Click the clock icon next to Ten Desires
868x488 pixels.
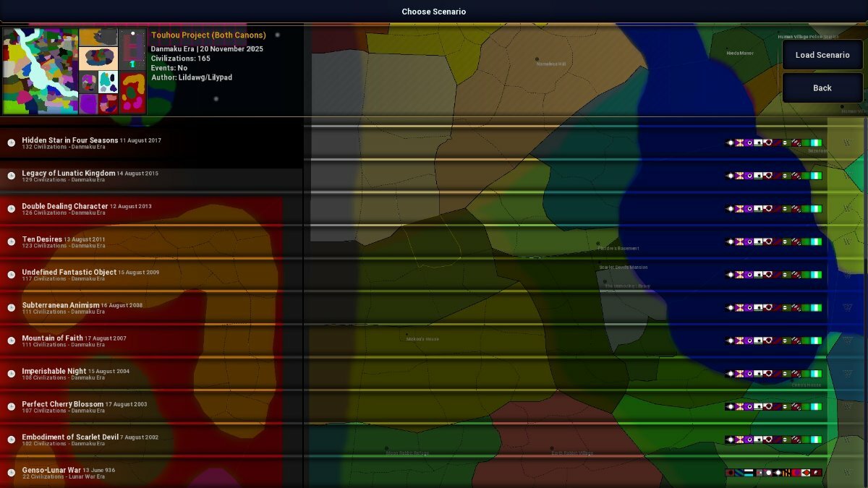(11, 242)
